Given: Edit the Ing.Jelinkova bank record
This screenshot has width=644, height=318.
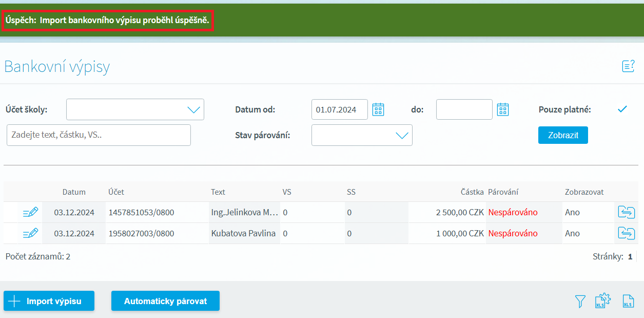Looking at the screenshot, I should click(x=31, y=212).
